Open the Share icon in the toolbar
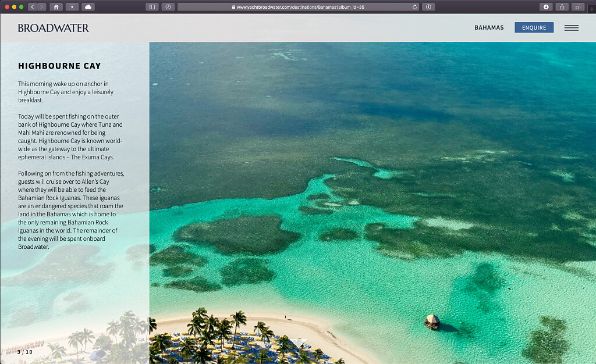596x364 pixels. click(x=562, y=7)
